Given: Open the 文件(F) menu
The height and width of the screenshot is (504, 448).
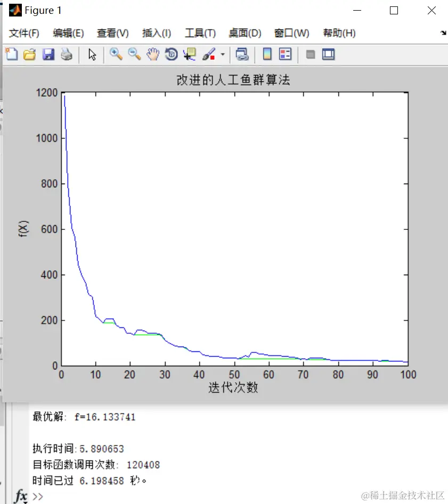Looking at the screenshot, I should [24, 33].
